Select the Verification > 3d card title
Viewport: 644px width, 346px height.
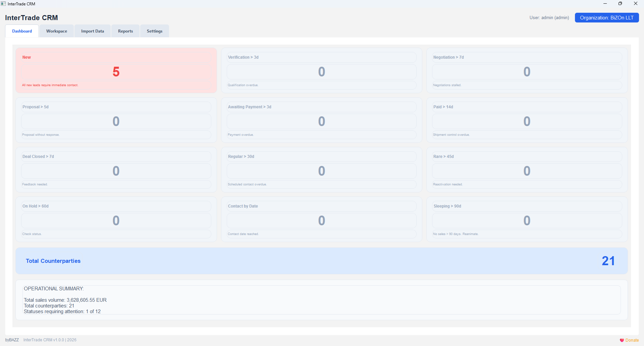pos(243,57)
